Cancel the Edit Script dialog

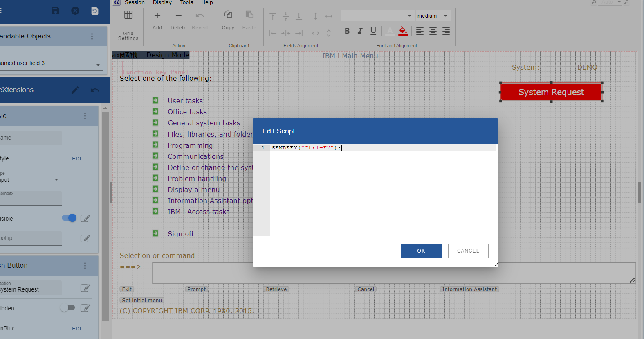point(468,251)
